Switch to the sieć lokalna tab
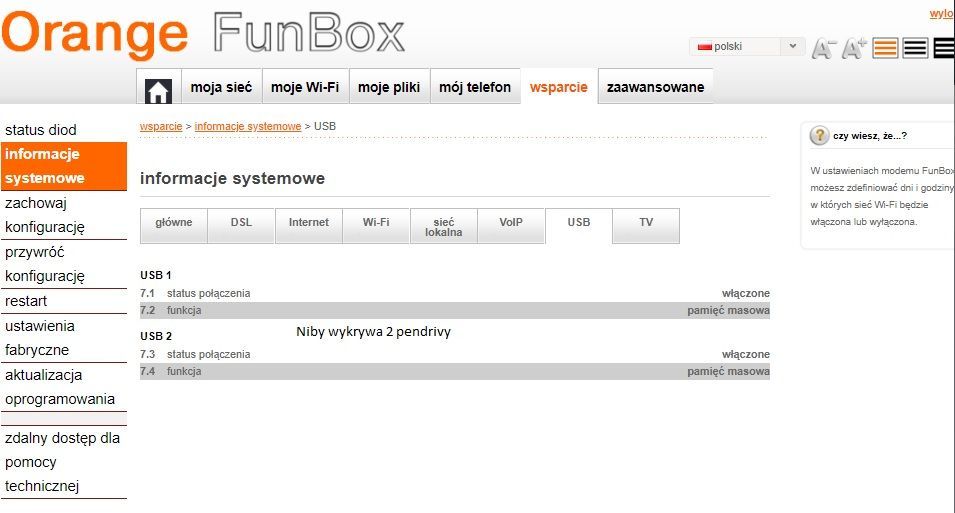 click(x=443, y=226)
